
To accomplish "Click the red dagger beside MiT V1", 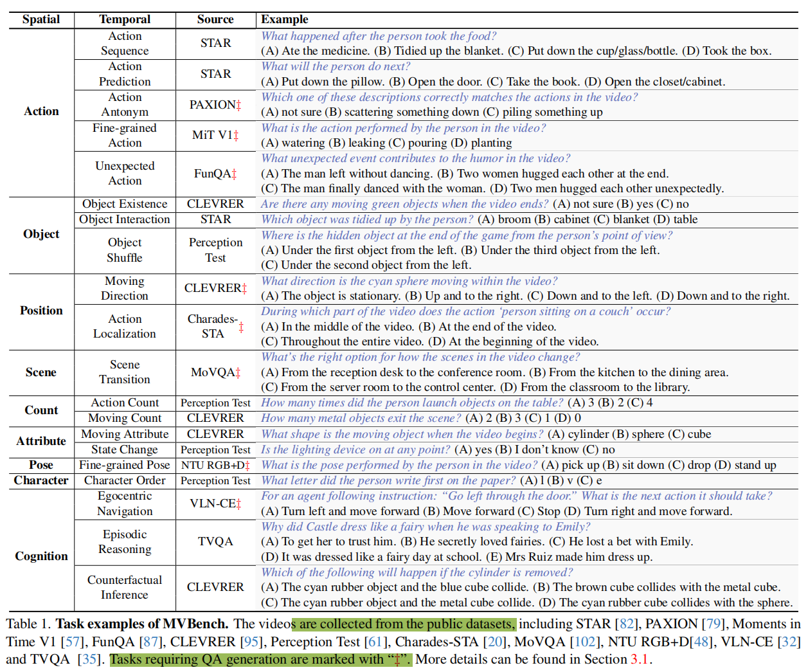I will click(236, 136).
